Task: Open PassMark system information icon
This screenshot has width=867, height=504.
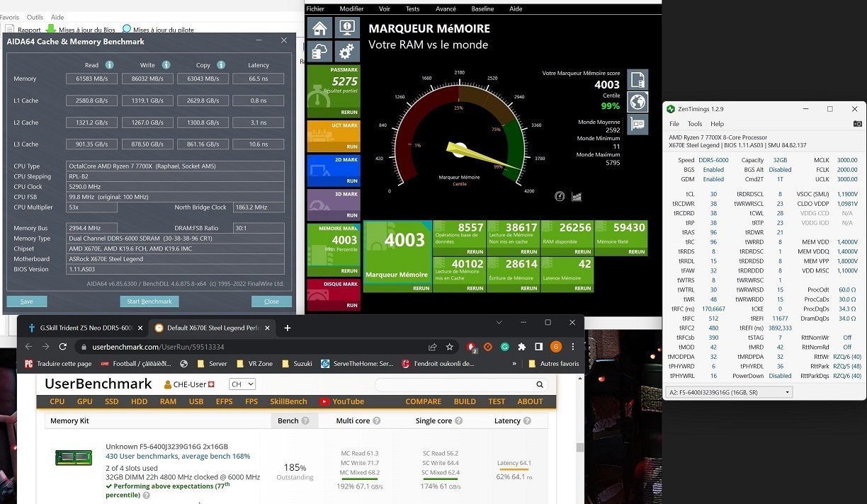Action: coord(346,28)
